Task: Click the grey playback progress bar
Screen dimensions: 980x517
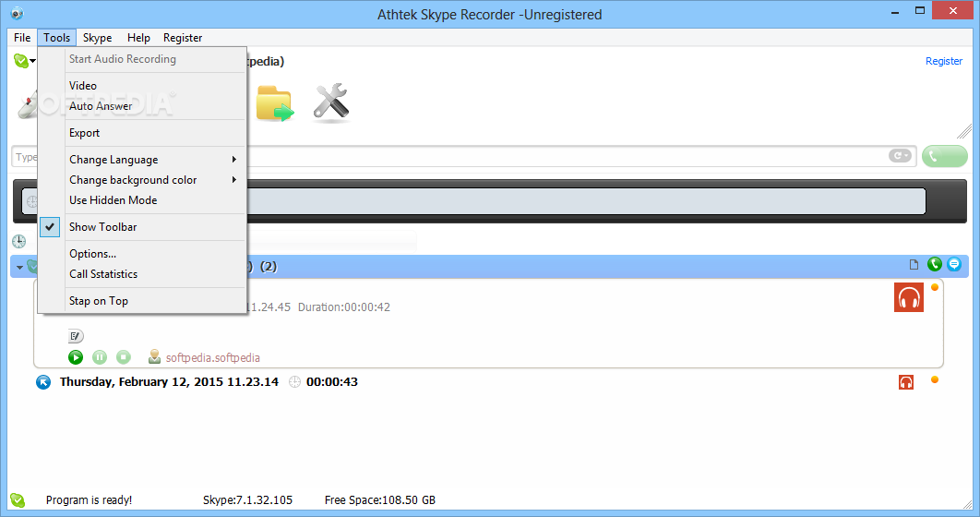Action: pos(473,201)
